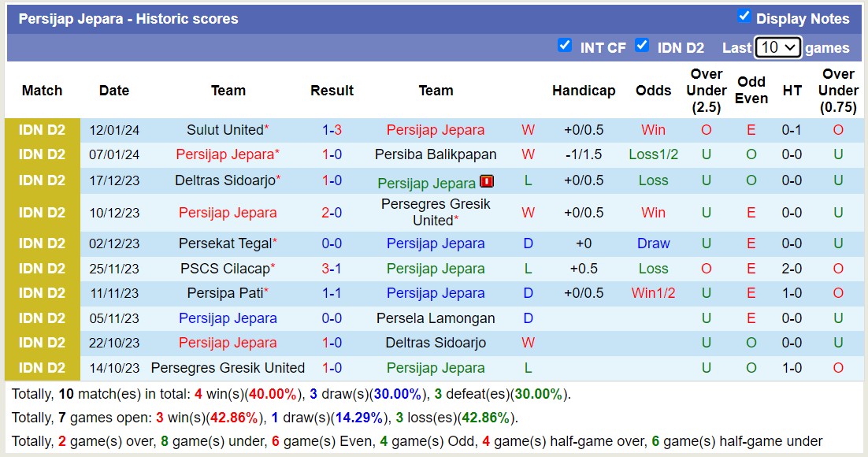Open the Persiba Balikpapan team link
This screenshot has height=457, width=868.
pos(436,154)
